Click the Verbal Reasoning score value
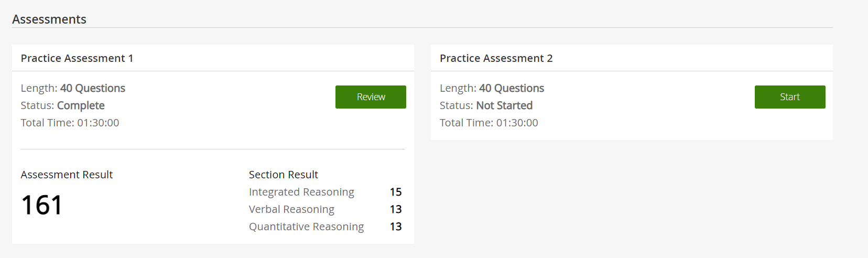 coord(396,209)
